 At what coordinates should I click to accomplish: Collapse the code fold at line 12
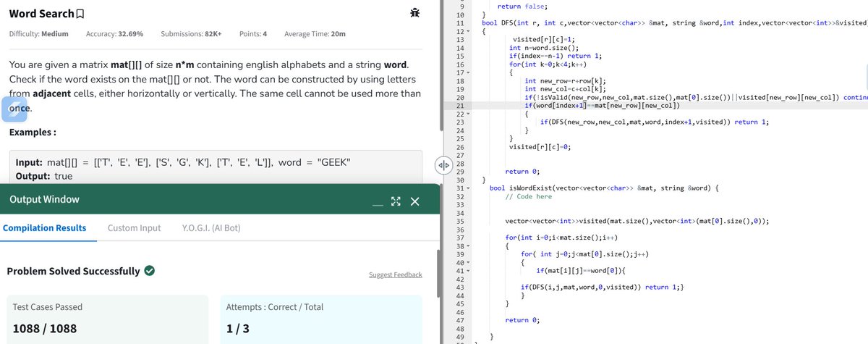(x=468, y=31)
